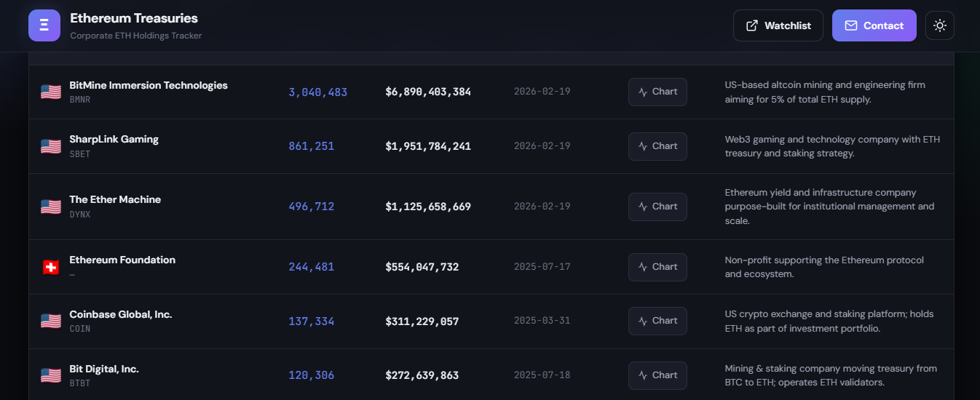This screenshot has height=400, width=980.
Task: Select the SharpLink Gaming company name
Action: click(114, 139)
